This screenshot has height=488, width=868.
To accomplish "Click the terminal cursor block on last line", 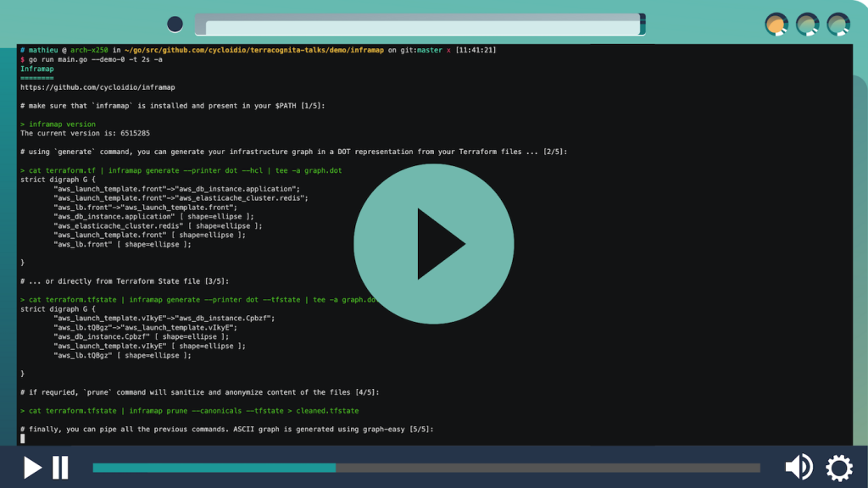I will pos(23,439).
